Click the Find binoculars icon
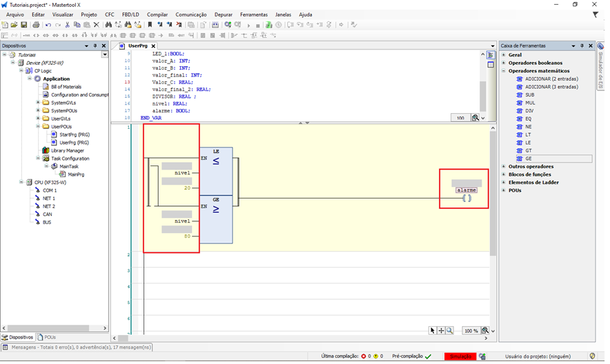 tap(108, 25)
